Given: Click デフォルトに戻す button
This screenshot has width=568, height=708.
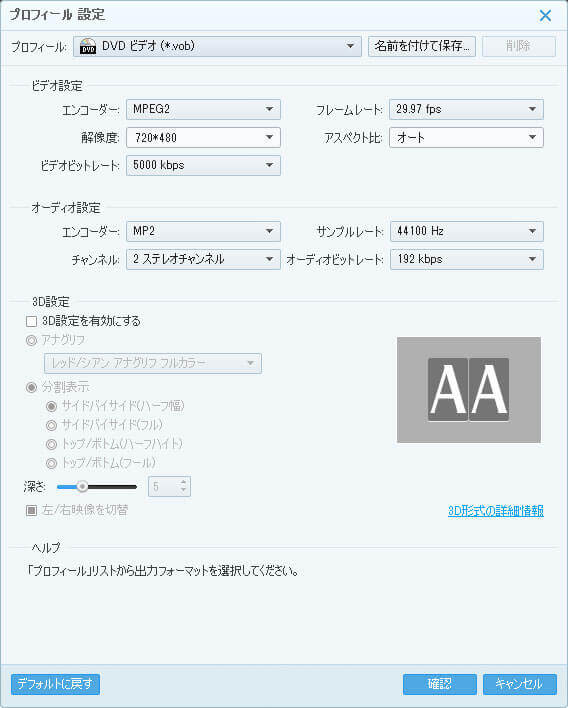Looking at the screenshot, I should click(55, 684).
